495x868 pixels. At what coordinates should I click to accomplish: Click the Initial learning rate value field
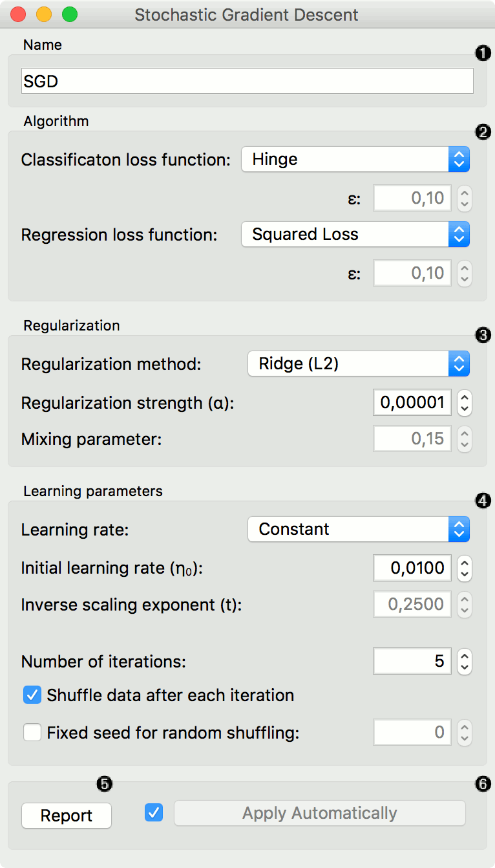point(412,569)
